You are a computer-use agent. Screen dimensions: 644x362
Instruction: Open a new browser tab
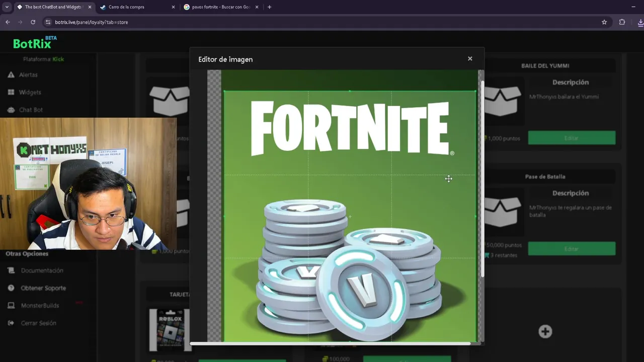point(269,7)
